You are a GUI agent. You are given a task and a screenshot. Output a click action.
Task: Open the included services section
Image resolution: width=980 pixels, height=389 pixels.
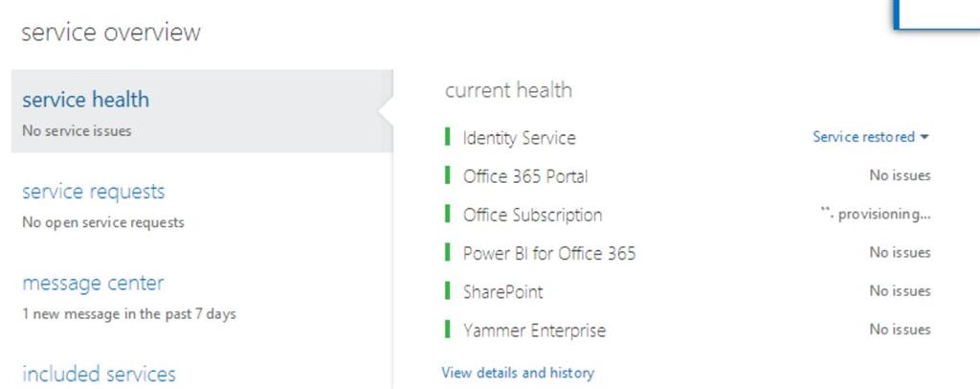[99, 374]
